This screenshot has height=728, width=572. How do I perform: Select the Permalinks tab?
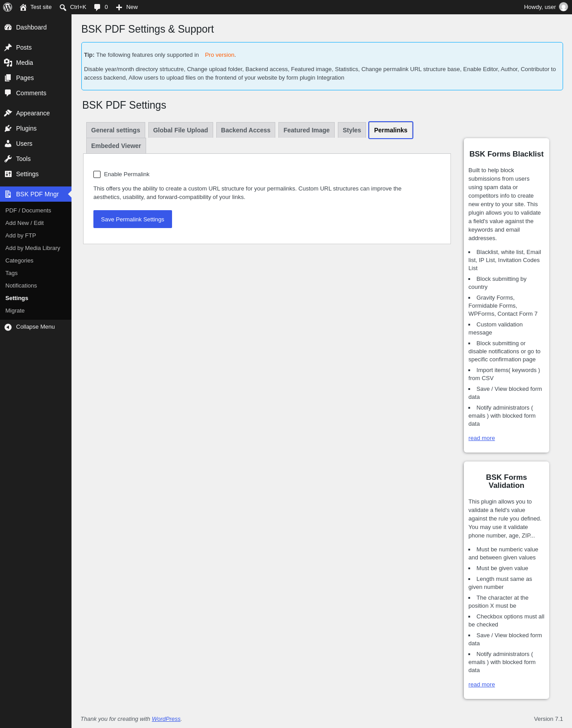tap(391, 130)
